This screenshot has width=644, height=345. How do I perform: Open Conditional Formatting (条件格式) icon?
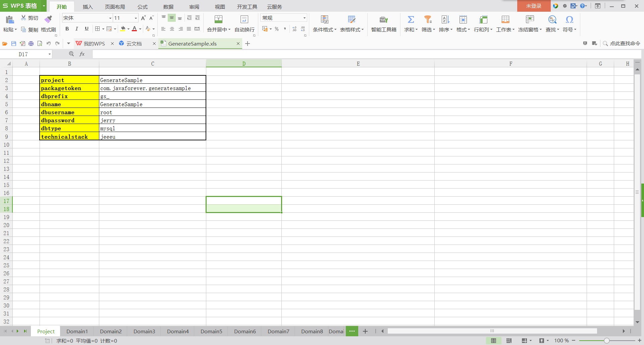[x=324, y=19]
